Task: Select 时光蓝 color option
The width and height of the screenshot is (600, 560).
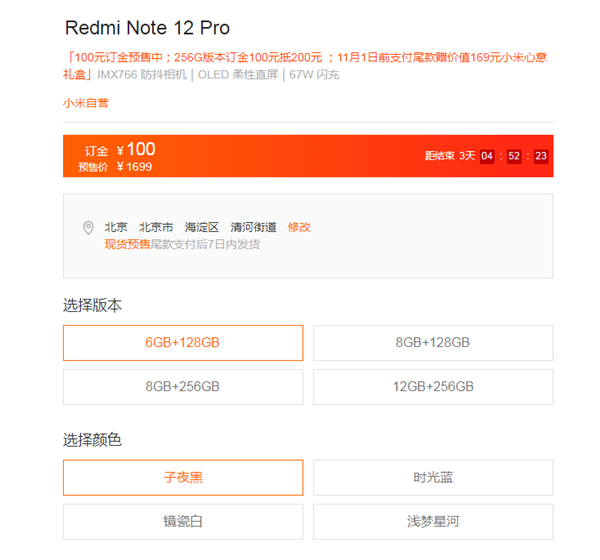Action: pyautogui.click(x=433, y=478)
